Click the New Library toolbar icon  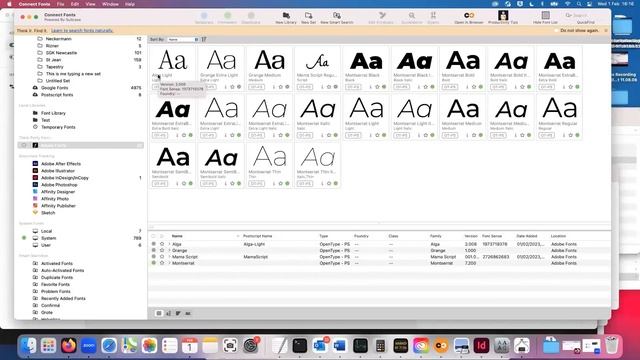point(286,16)
